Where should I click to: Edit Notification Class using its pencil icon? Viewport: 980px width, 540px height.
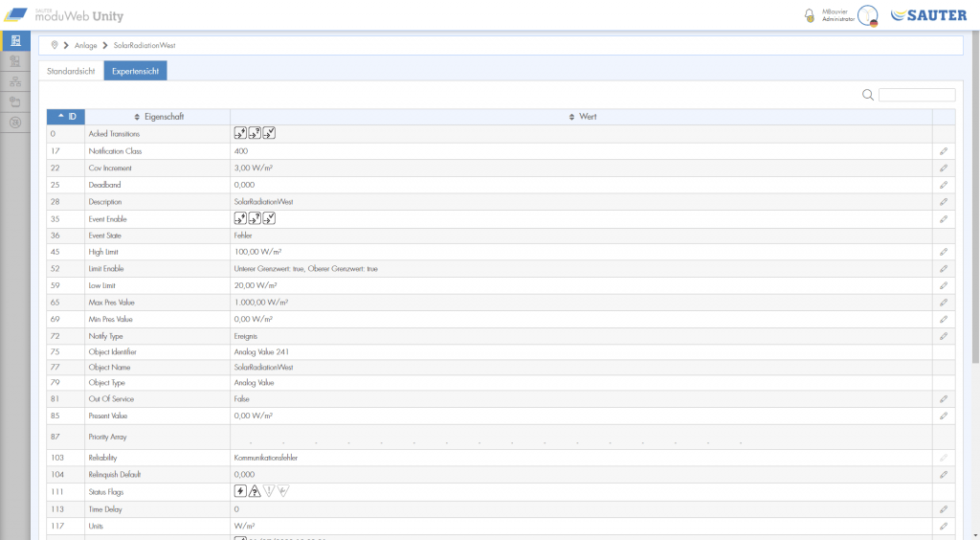pos(943,151)
